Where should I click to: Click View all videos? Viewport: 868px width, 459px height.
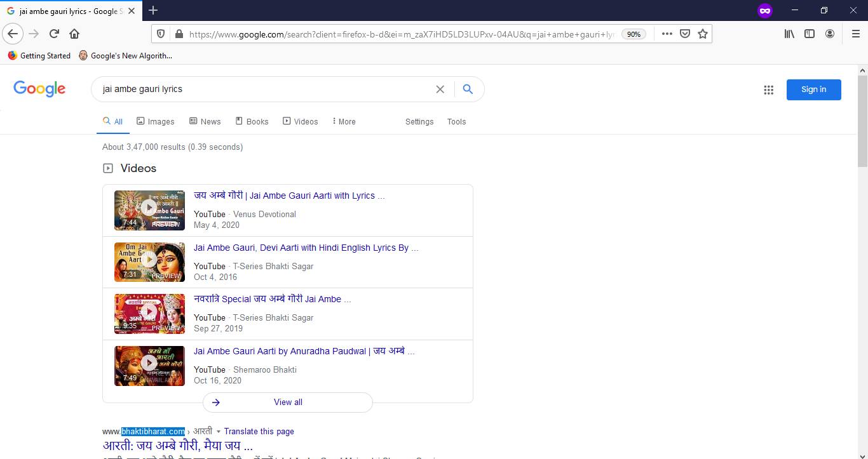[x=288, y=402]
